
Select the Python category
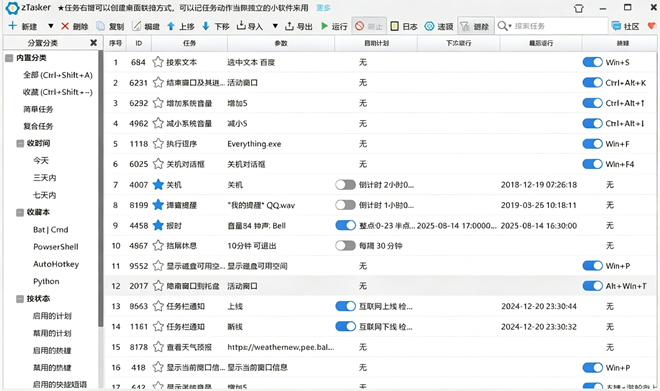[x=46, y=281]
